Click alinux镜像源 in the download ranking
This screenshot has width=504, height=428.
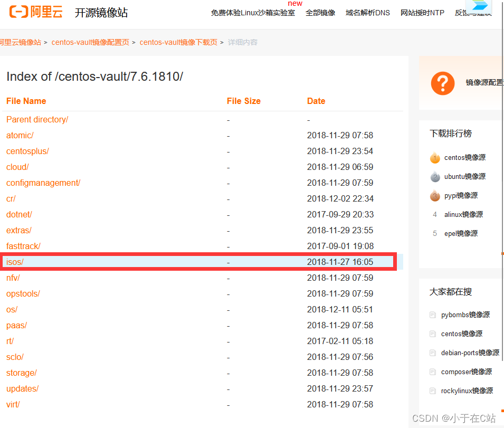464,214
